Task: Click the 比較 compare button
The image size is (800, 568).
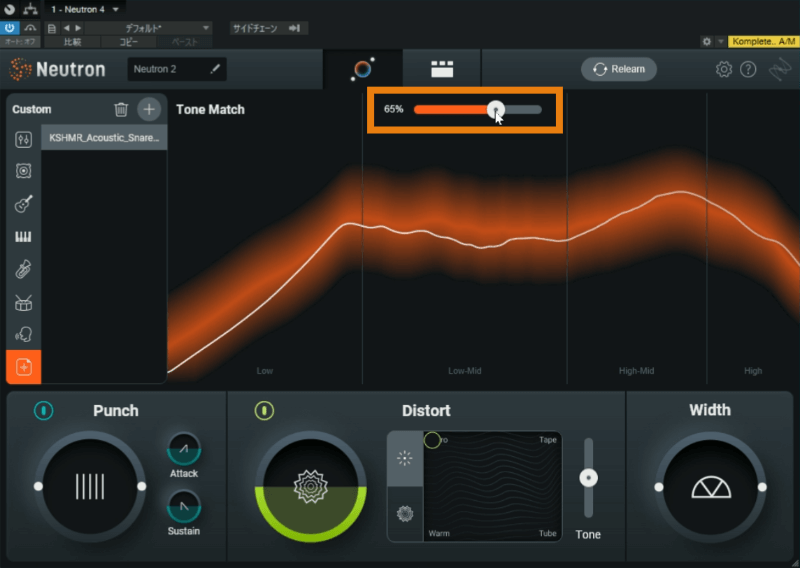Action: coord(72,42)
